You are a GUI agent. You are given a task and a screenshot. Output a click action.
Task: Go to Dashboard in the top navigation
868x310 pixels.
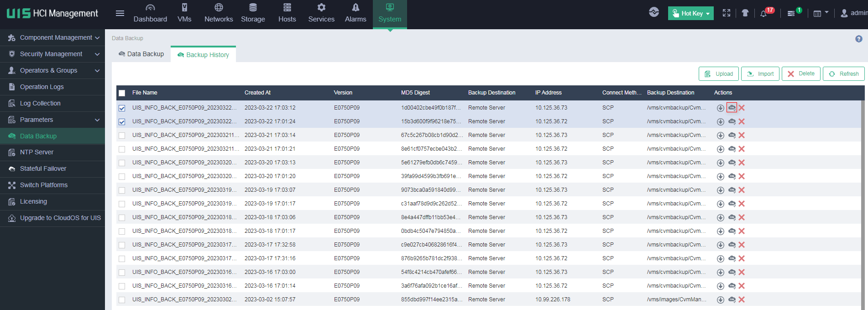[150, 14]
